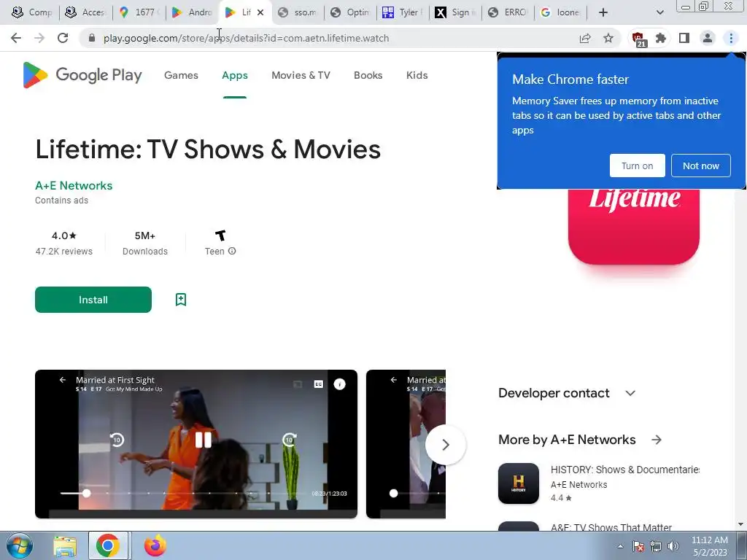Open the Books section
Image resolution: width=747 pixels, height=560 pixels.
(x=368, y=75)
